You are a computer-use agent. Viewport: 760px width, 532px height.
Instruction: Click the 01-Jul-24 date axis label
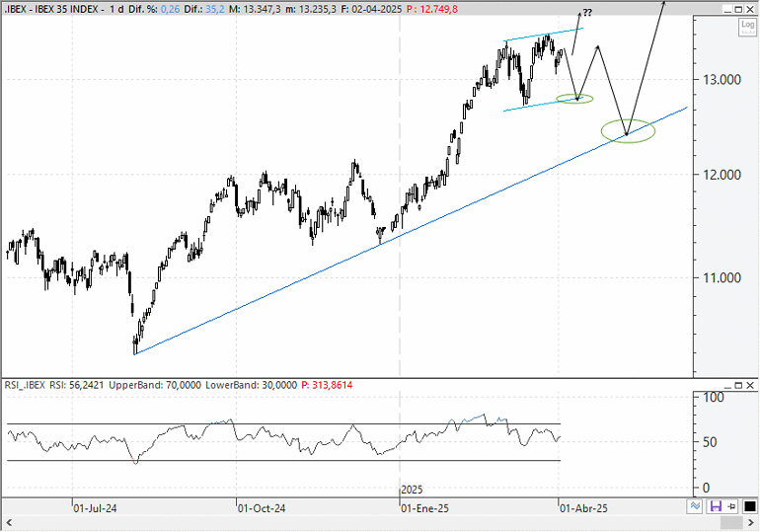tap(96, 508)
